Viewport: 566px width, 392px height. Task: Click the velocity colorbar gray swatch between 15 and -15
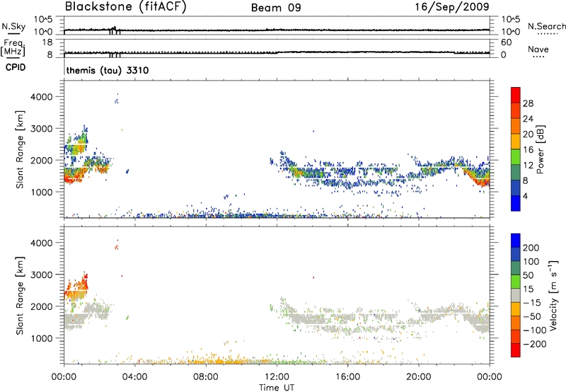[x=516, y=295]
